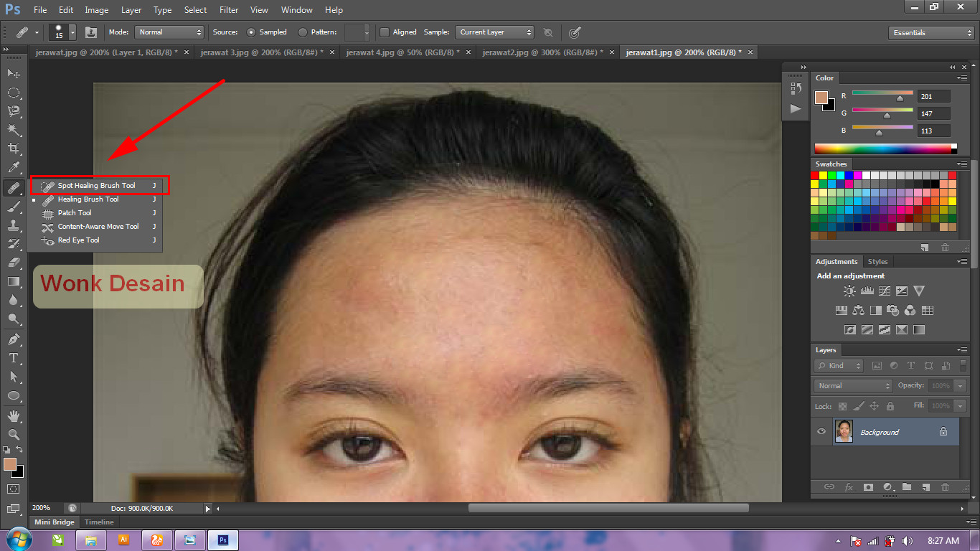Click the foreground color swatch in Color panel
This screenshot has height=551, width=980.
821,98
